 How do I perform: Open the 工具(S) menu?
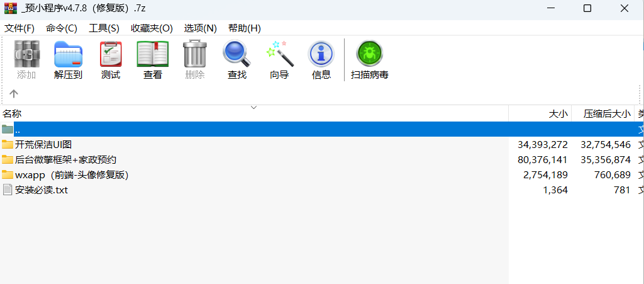[x=104, y=28]
